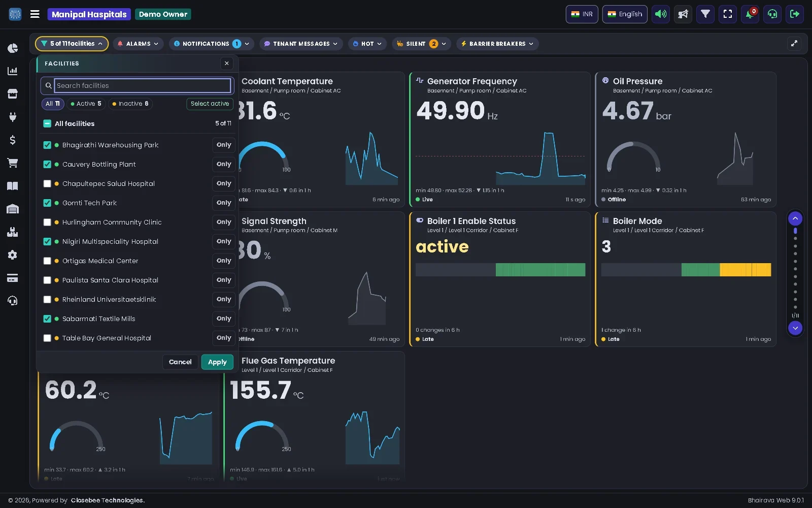Open the hamburger navigation menu
The image size is (812, 508).
click(35, 14)
